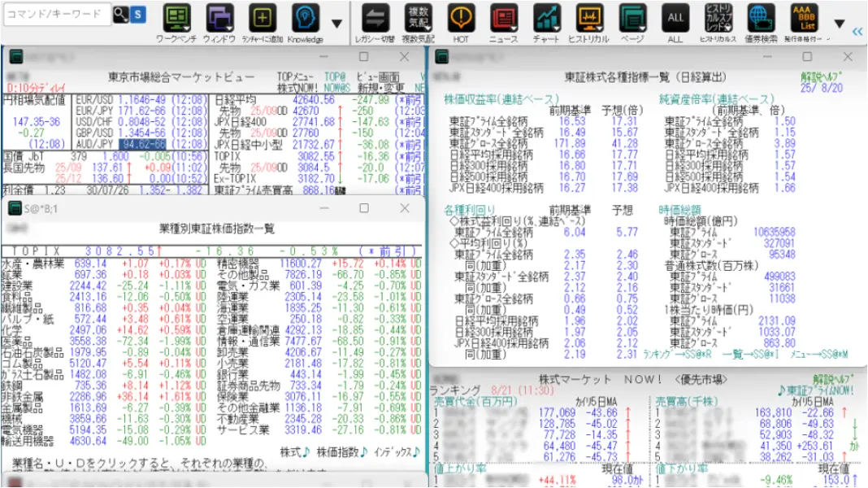Expand dropdown arrow after Knowledge icon

tap(336, 24)
